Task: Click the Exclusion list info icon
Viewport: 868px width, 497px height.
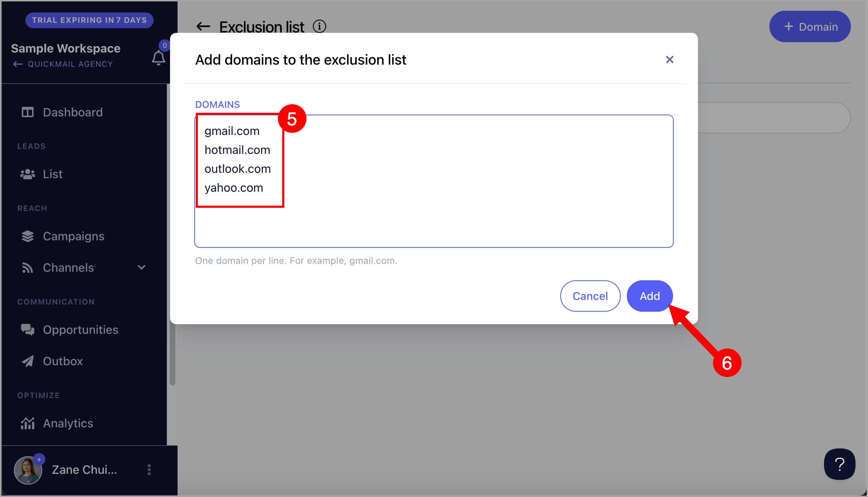Action: (x=319, y=26)
